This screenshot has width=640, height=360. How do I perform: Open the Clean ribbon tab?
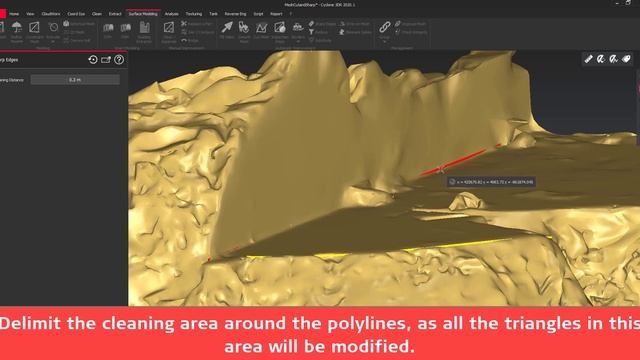pos(97,14)
